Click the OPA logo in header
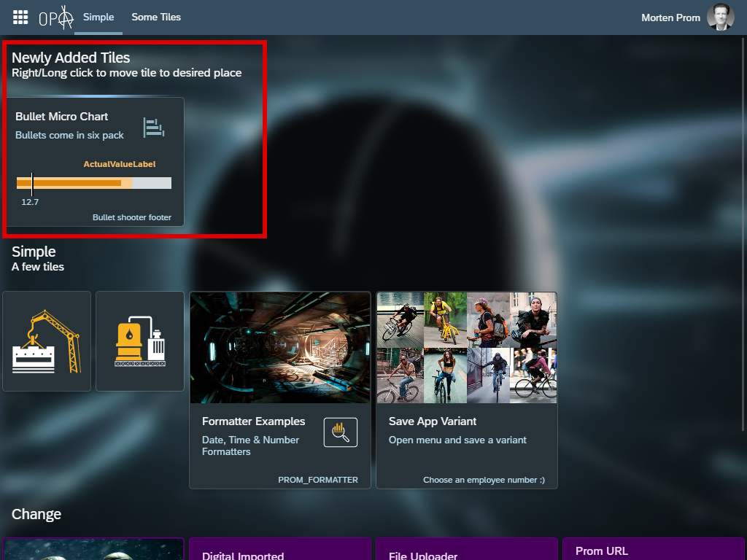The width and height of the screenshot is (747, 560). tap(56, 17)
